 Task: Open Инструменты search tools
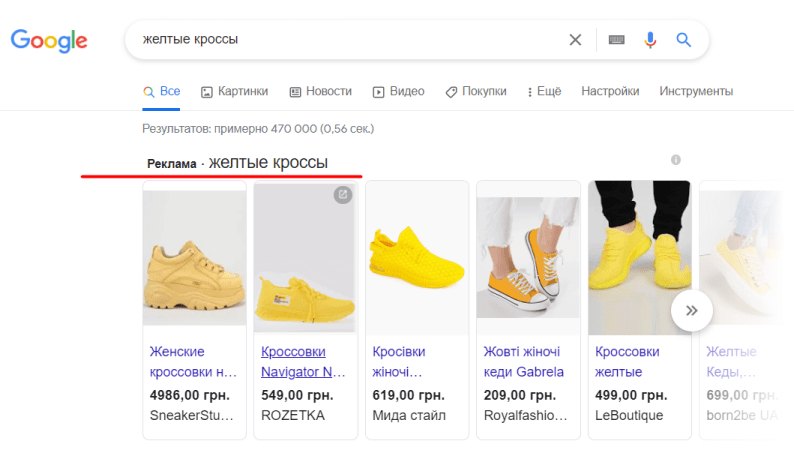point(696,91)
